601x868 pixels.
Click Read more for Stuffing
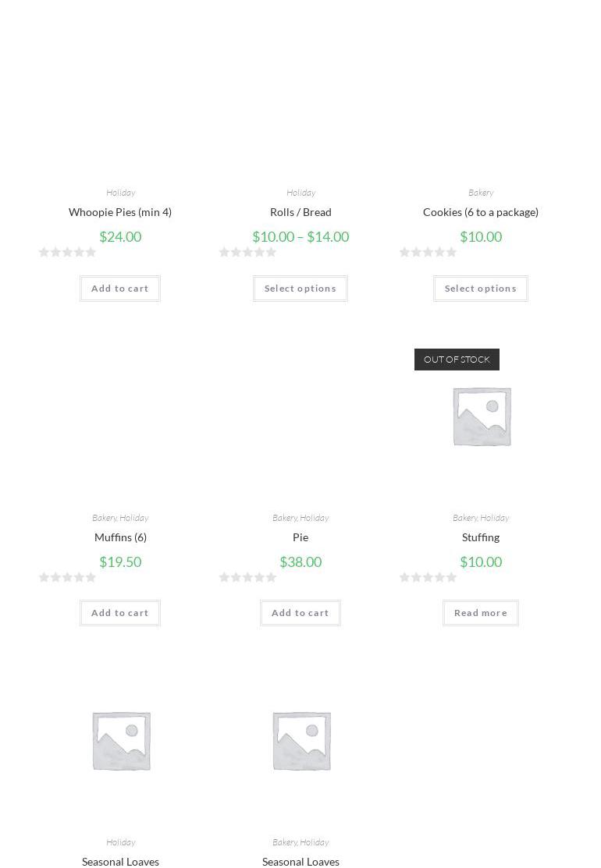[481, 613]
